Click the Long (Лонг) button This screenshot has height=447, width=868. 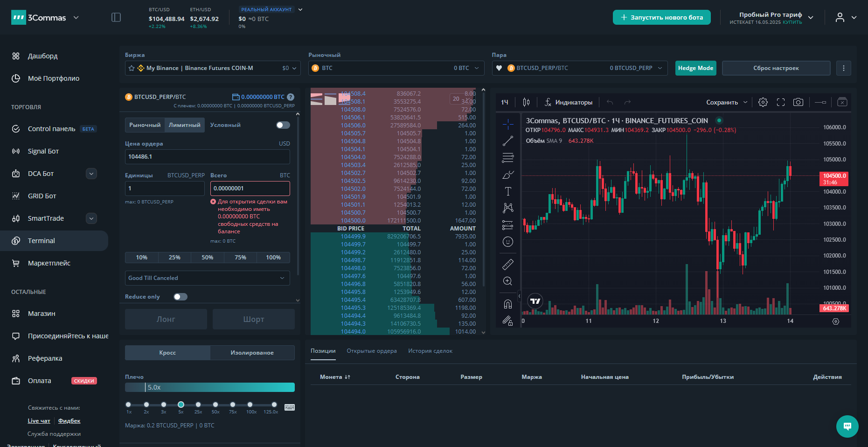tap(166, 319)
